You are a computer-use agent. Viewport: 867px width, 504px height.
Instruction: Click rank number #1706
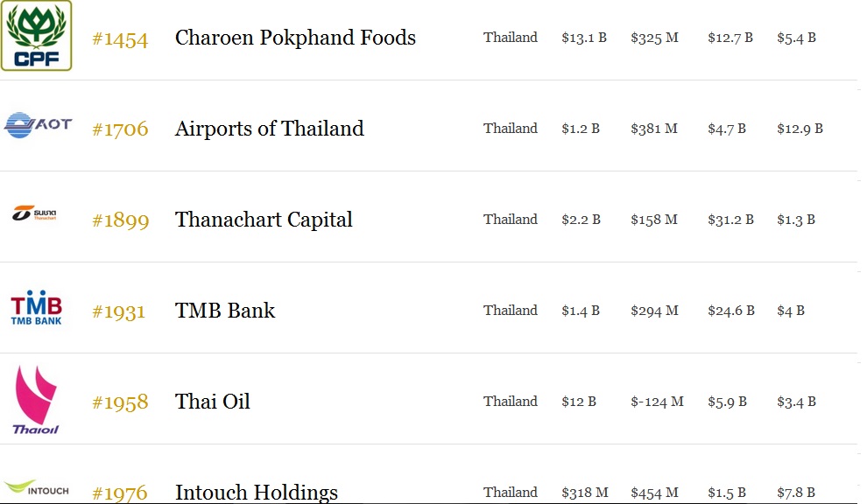[x=120, y=129]
